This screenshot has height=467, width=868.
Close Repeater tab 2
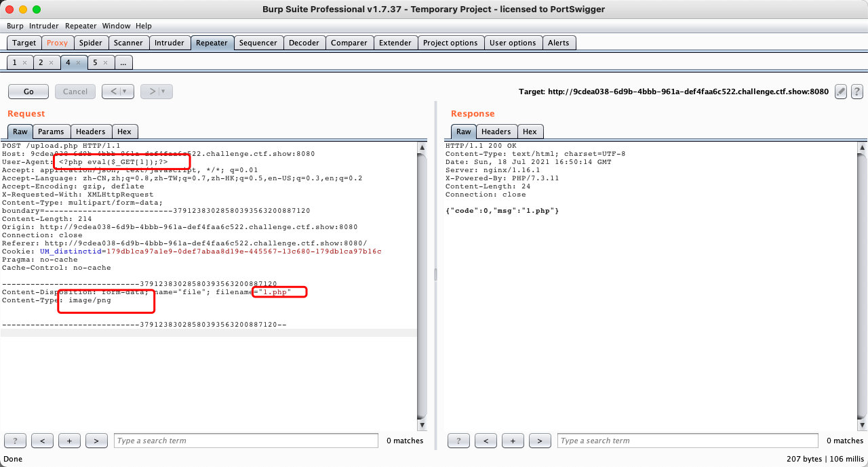click(x=51, y=62)
